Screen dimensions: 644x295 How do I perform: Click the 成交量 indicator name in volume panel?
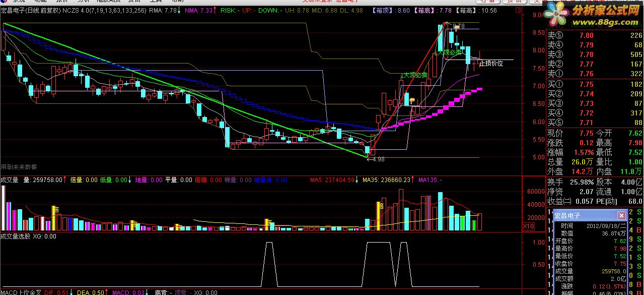[10, 180]
